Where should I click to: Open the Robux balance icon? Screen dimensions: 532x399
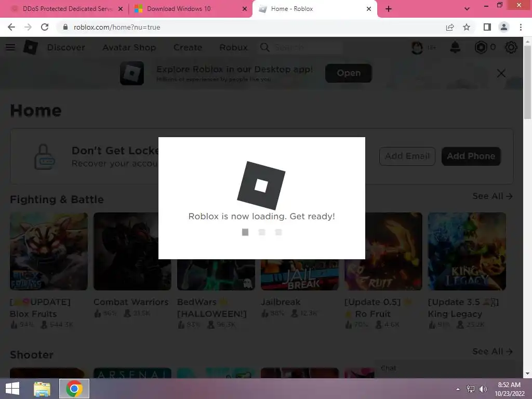481,47
